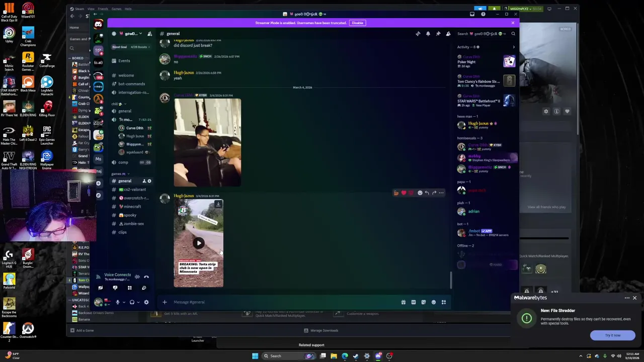Screen dimensions: 644x362
Task: Open Games menu in Steam window
Action: pos(116,9)
